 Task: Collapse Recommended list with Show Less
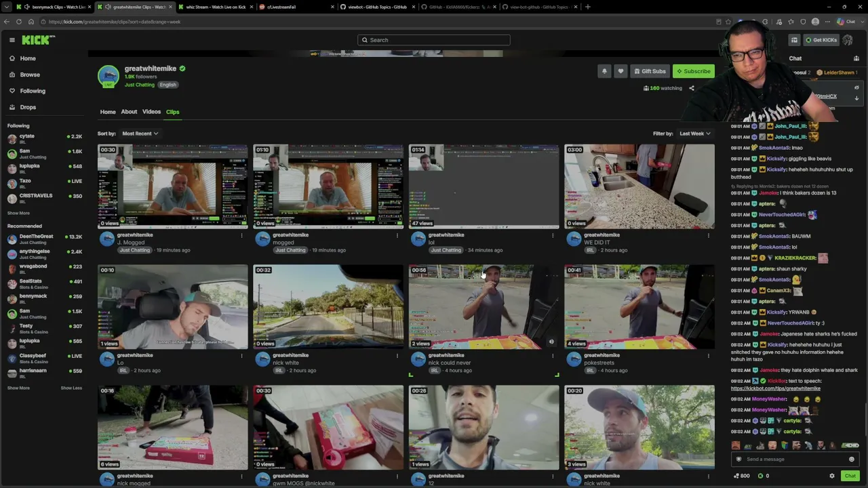[x=71, y=388]
